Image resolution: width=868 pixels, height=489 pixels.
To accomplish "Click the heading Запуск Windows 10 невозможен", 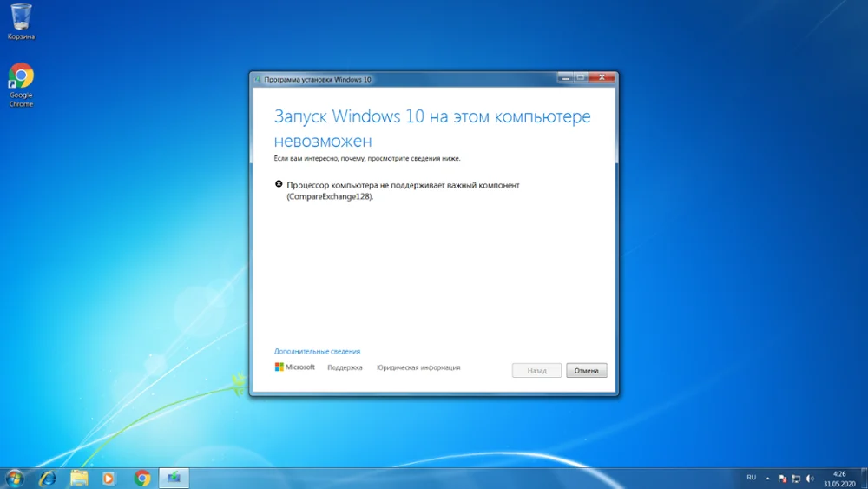I will tap(432, 128).
